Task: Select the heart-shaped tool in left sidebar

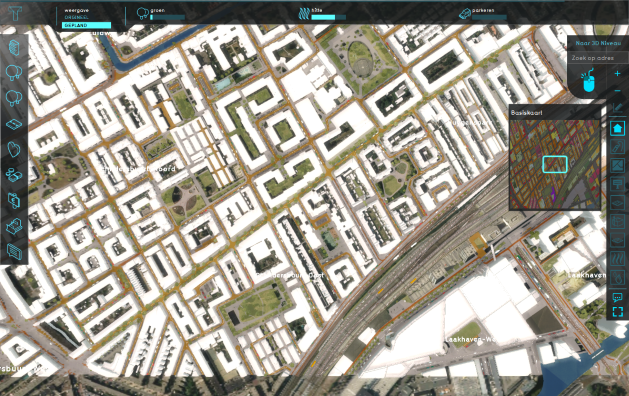Action: point(14,149)
